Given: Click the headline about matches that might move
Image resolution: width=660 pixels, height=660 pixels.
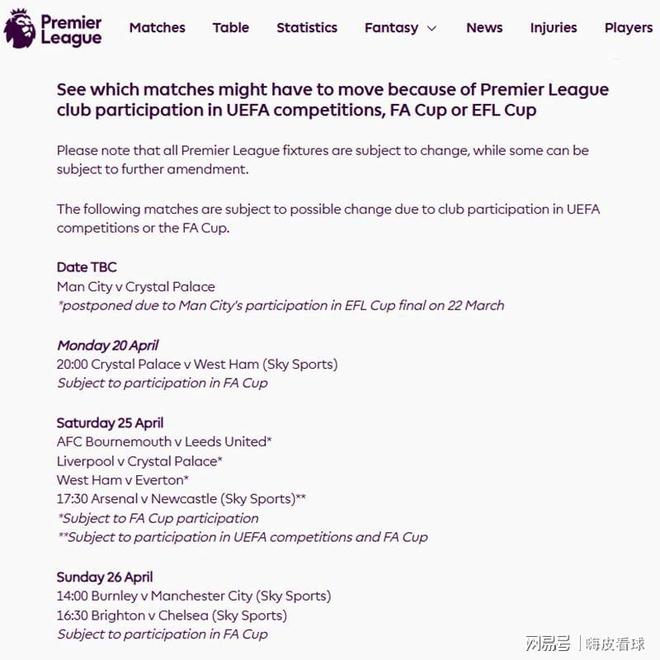Looking at the screenshot, I should pos(332,100).
